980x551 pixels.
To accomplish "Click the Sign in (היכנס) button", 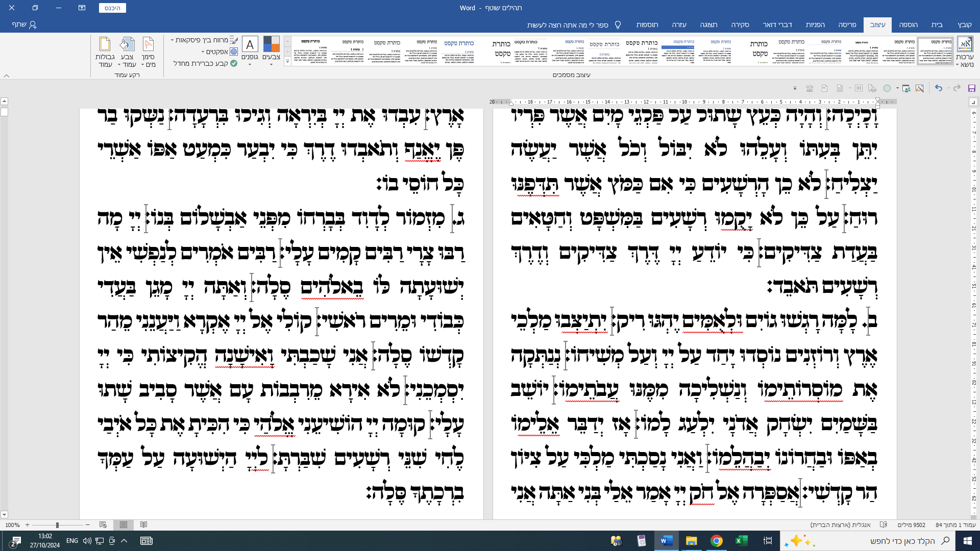I will [x=112, y=8].
